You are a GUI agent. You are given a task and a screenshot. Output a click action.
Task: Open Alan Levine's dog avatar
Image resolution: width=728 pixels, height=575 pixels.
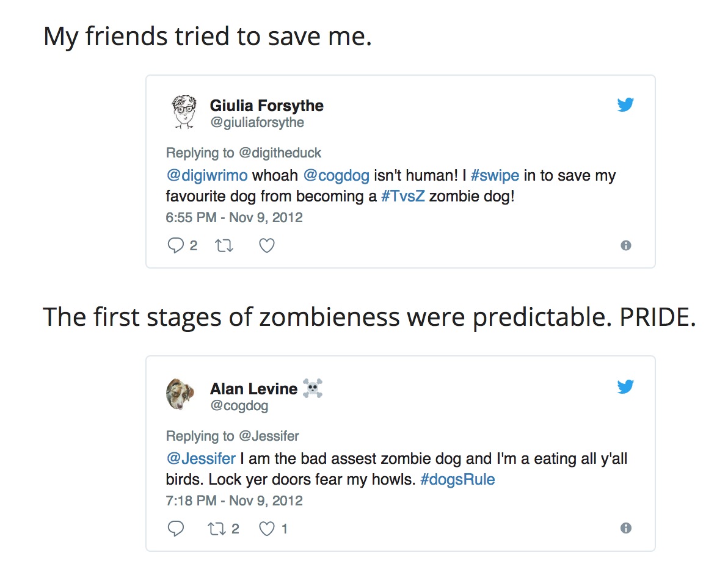181,395
